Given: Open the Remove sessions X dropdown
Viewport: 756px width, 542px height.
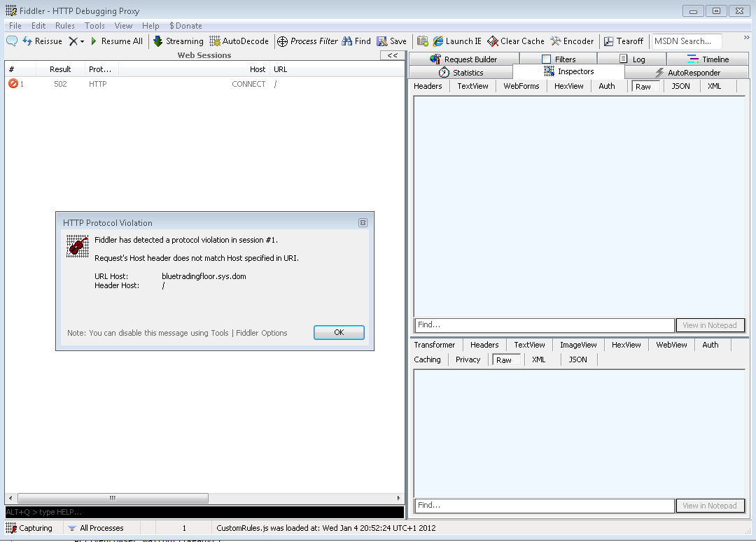Looking at the screenshot, I should point(77,41).
